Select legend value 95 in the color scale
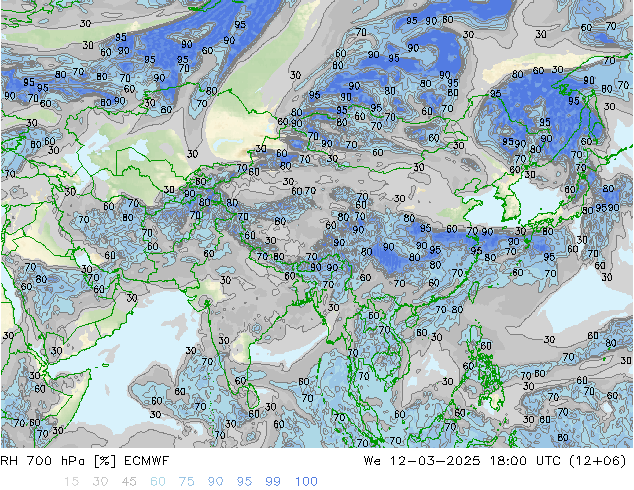Screen dimensions: 634x490 coord(244,482)
